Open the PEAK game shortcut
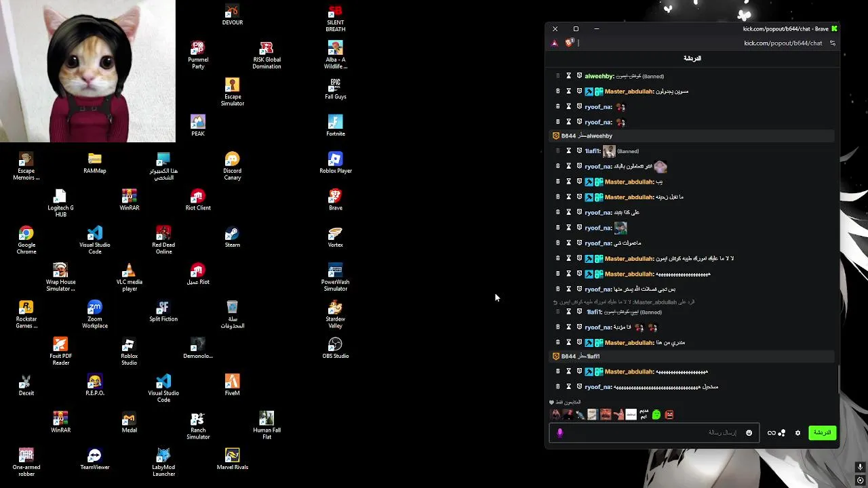This screenshot has width=868, height=488. pyautogui.click(x=198, y=126)
